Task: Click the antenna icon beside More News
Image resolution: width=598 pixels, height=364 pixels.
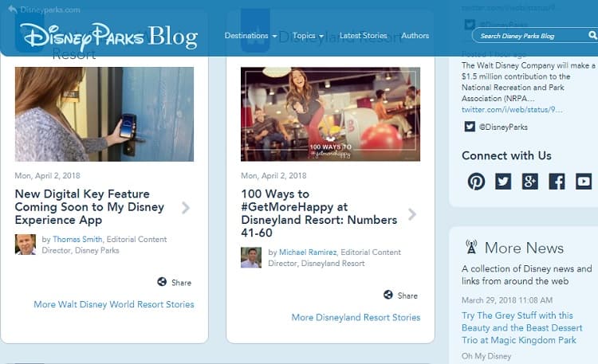Action: click(x=471, y=247)
